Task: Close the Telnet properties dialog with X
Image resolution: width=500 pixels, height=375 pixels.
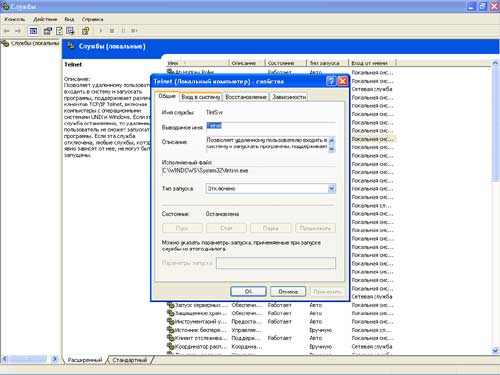Action: pyautogui.click(x=343, y=81)
